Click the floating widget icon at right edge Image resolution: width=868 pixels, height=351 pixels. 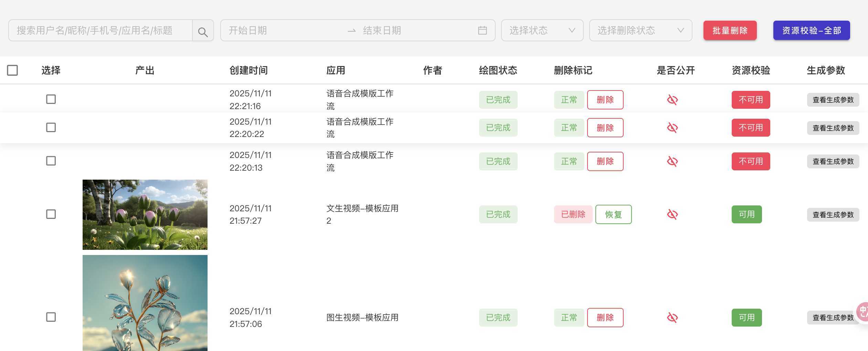point(863,312)
